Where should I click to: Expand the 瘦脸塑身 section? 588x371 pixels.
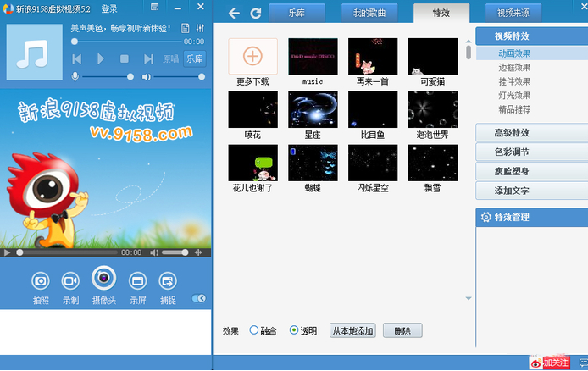(532, 172)
